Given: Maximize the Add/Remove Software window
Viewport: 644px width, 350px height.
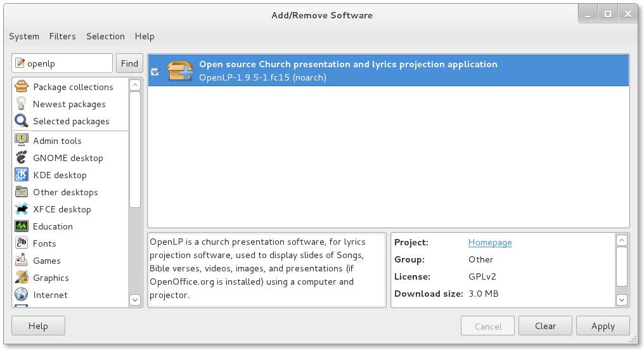Looking at the screenshot, I should pos(608,15).
